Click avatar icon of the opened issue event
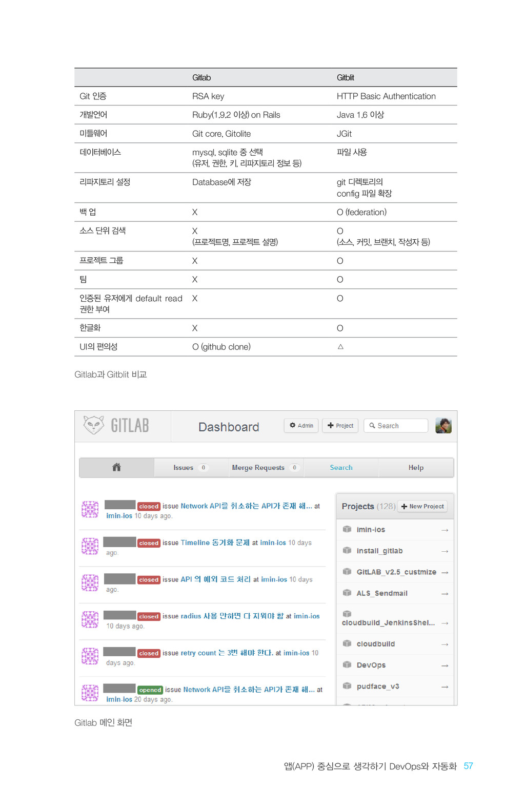The height and width of the screenshot is (812, 525). 90,693
